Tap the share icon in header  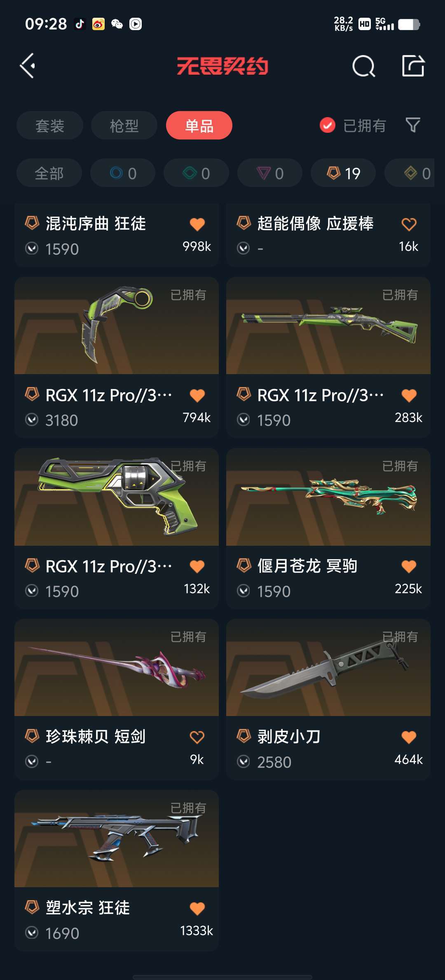pos(413,66)
